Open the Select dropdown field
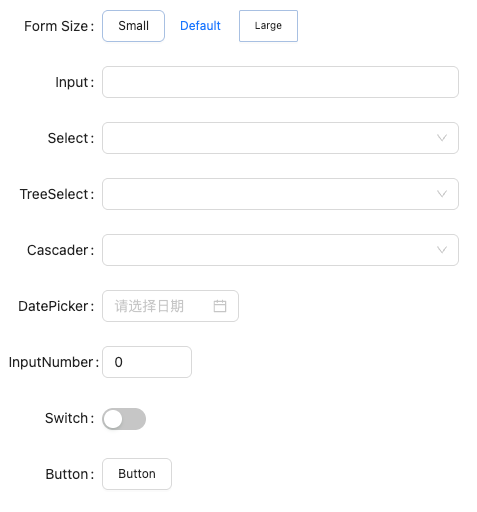Image resolution: width=477 pixels, height=512 pixels. [280, 138]
